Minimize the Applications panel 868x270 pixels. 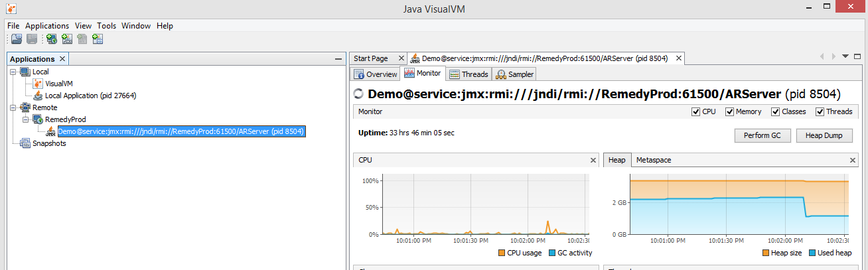tap(338, 59)
